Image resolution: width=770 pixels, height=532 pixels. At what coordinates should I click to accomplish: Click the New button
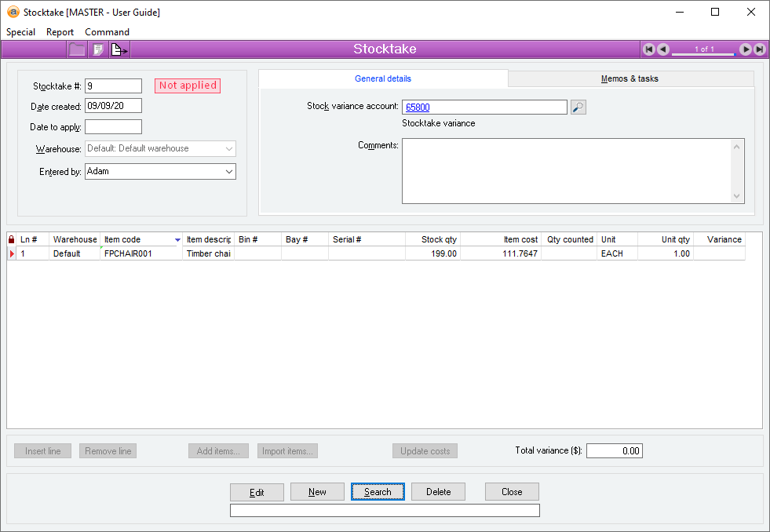pos(317,492)
